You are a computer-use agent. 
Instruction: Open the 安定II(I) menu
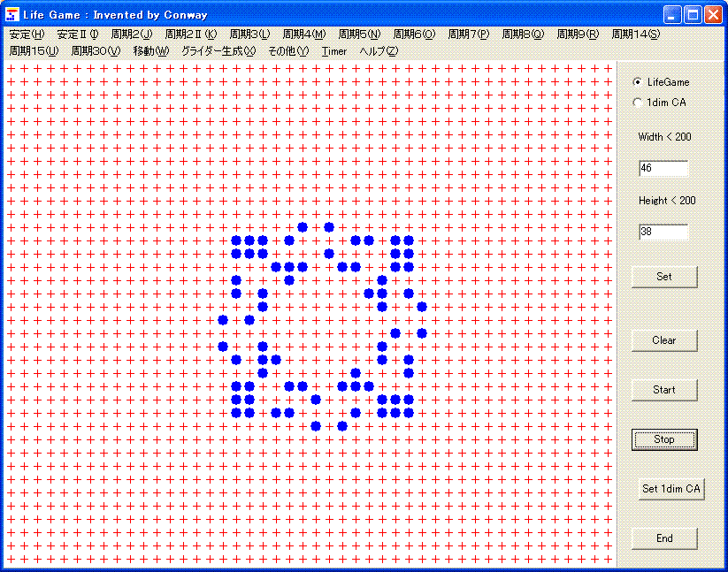click(78, 34)
